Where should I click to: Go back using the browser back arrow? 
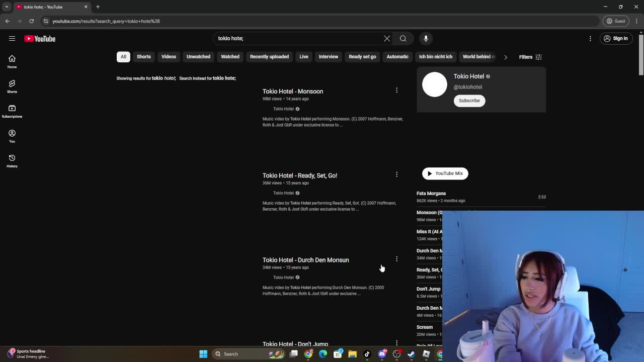(7, 21)
